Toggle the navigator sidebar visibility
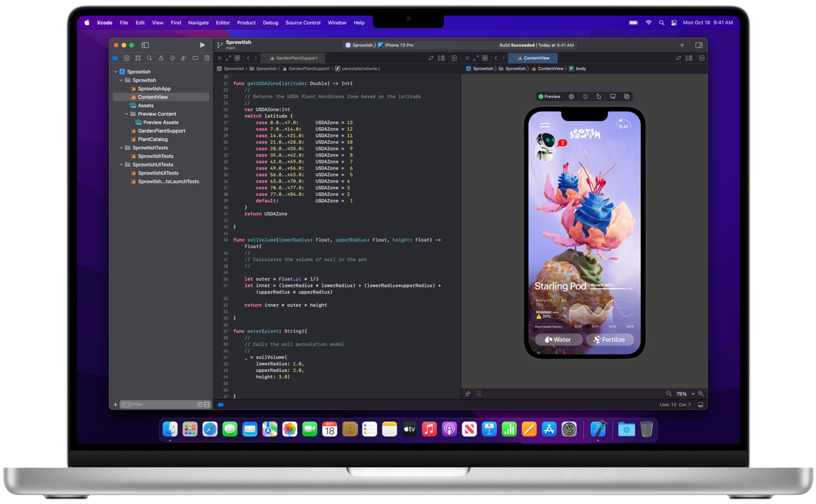This screenshot has width=816, height=504. (x=145, y=45)
